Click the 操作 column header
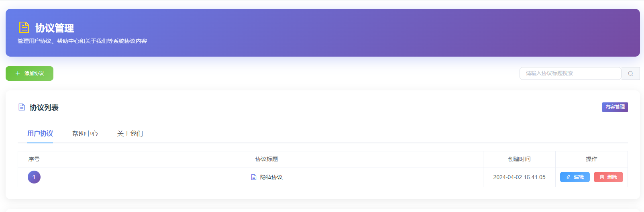Viewport: 644px width, 212px height. click(x=591, y=159)
